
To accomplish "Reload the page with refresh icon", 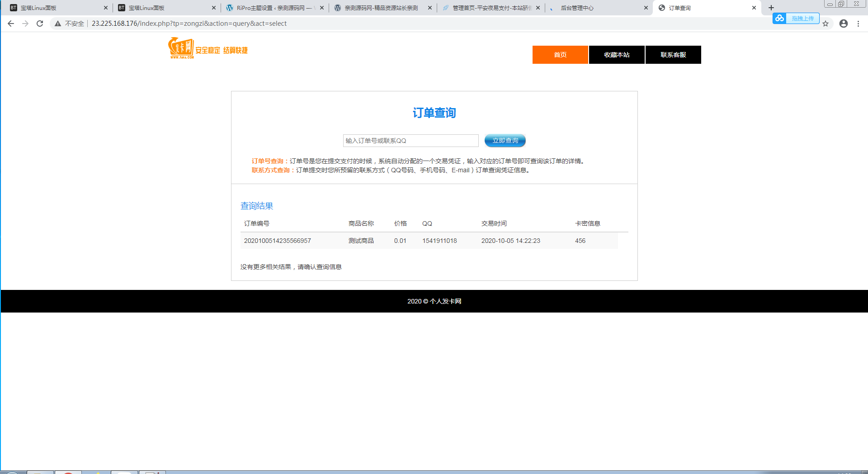I will 40,24.
